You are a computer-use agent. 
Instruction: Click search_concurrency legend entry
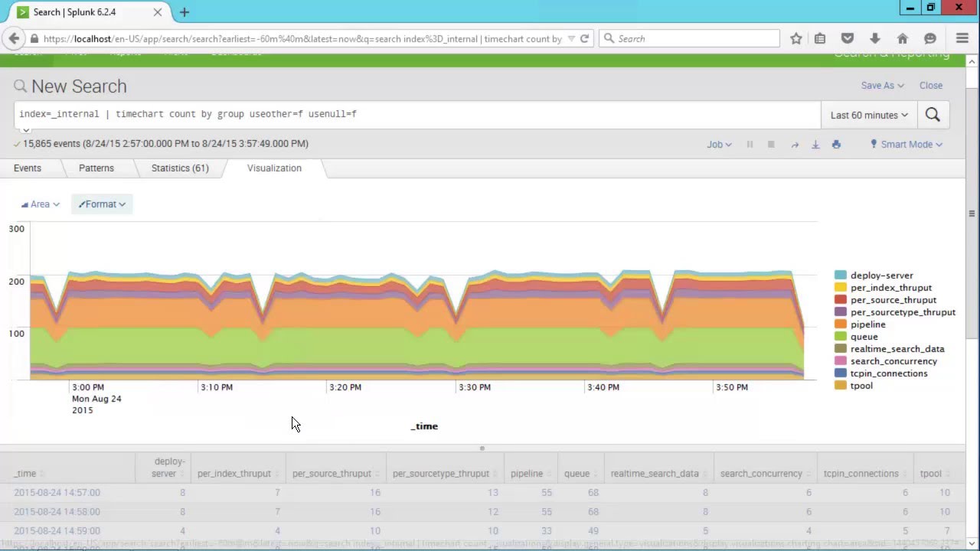pyautogui.click(x=886, y=361)
